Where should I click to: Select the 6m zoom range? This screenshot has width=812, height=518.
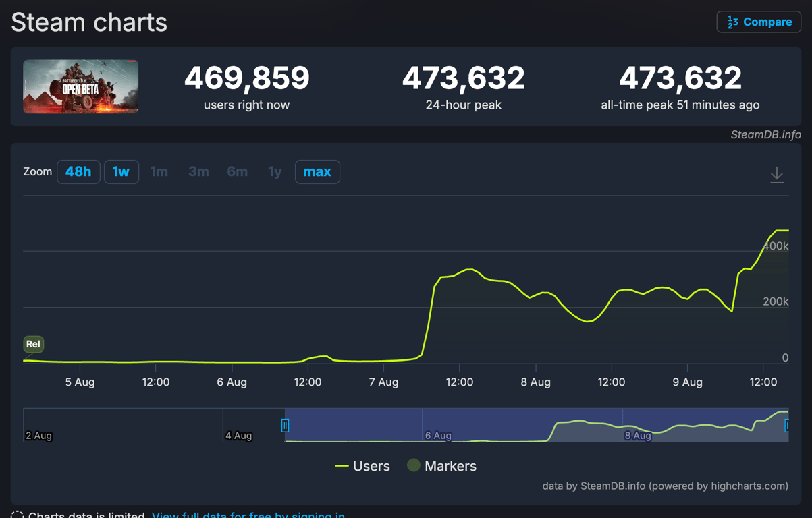pos(238,172)
